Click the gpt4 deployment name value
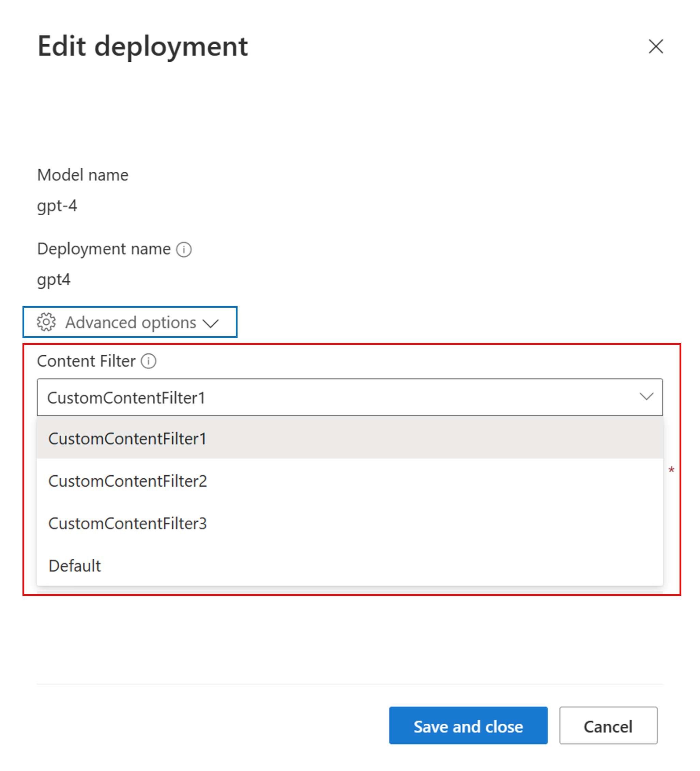This screenshot has width=700, height=771. point(54,280)
